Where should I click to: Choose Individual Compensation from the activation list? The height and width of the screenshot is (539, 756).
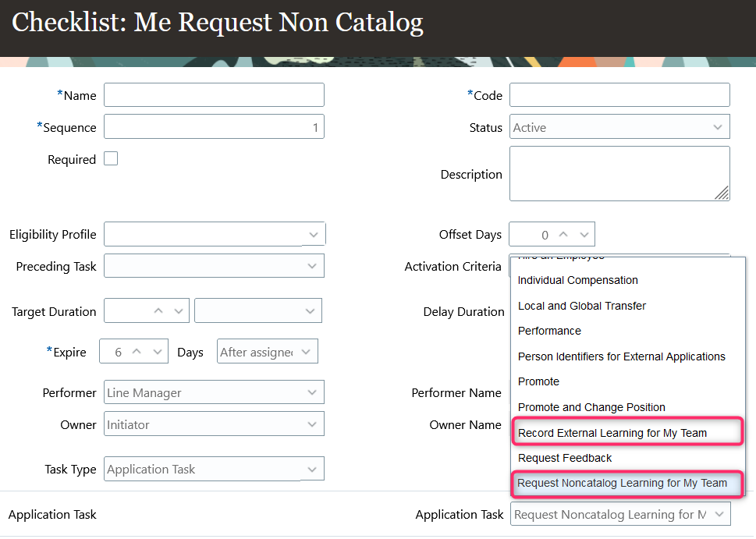click(577, 280)
